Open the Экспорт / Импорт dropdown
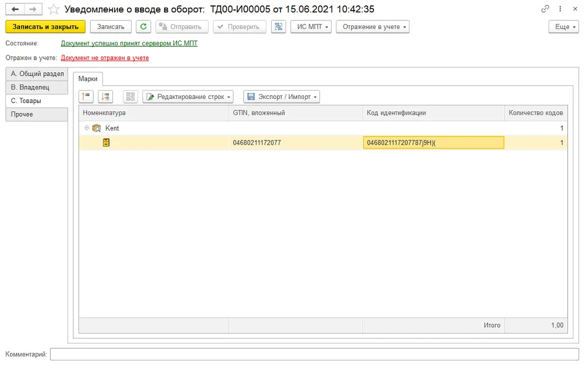The height and width of the screenshot is (365, 588). pos(282,97)
